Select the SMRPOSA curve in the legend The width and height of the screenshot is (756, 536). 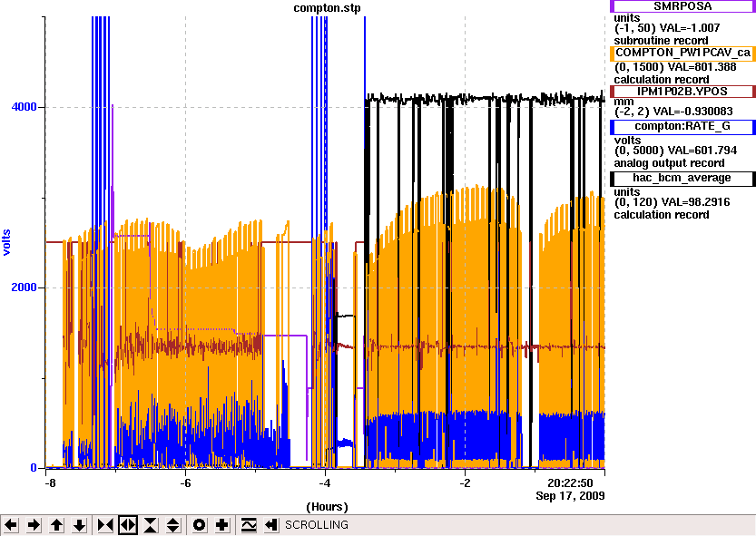682,6
